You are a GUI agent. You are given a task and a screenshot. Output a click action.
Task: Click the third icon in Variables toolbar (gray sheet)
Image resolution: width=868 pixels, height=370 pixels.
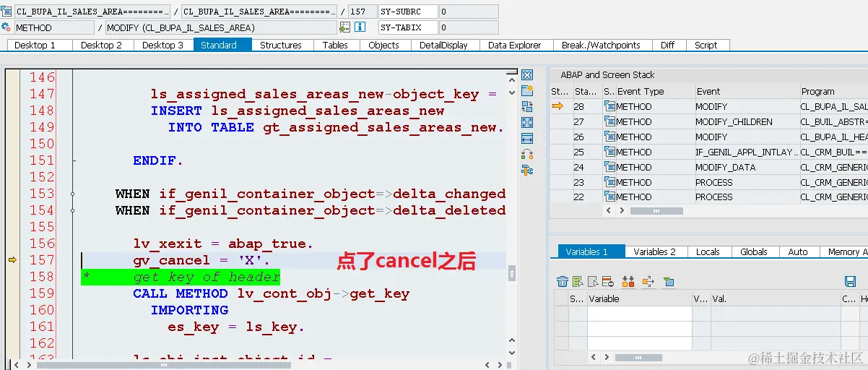(592, 282)
